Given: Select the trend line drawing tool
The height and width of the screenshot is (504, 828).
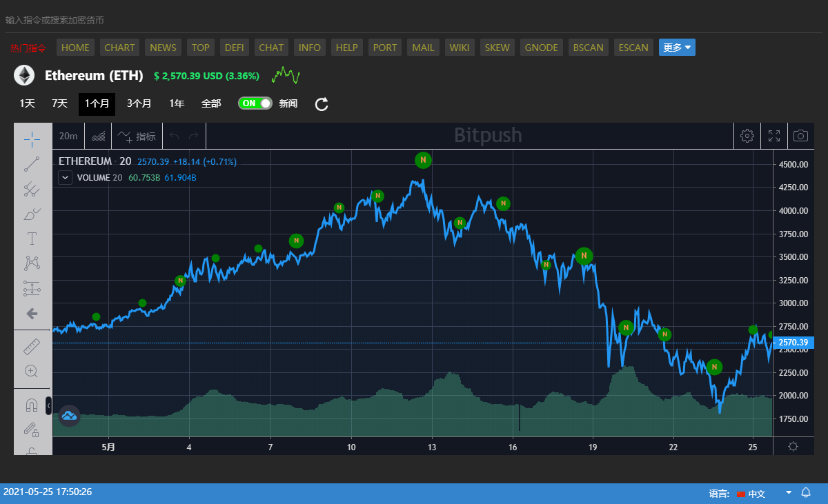Looking at the screenshot, I should coord(32,164).
